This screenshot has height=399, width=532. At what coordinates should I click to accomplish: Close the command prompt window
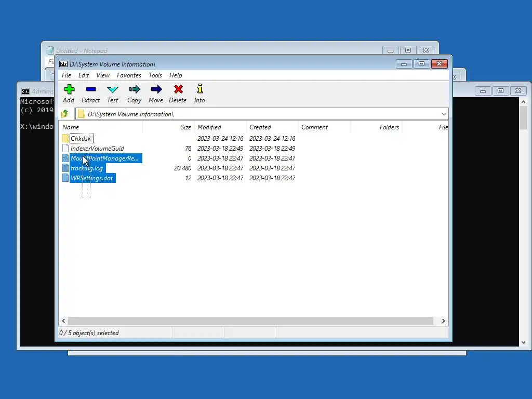518,90
